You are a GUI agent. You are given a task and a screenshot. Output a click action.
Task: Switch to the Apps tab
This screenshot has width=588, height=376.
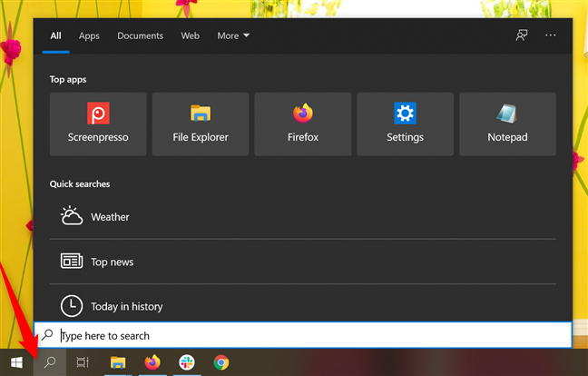tap(89, 36)
